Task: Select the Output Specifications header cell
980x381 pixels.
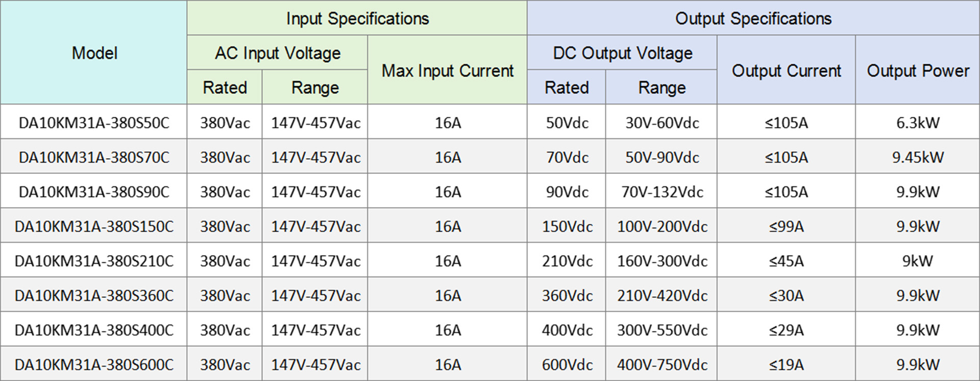Action: coord(753,19)
